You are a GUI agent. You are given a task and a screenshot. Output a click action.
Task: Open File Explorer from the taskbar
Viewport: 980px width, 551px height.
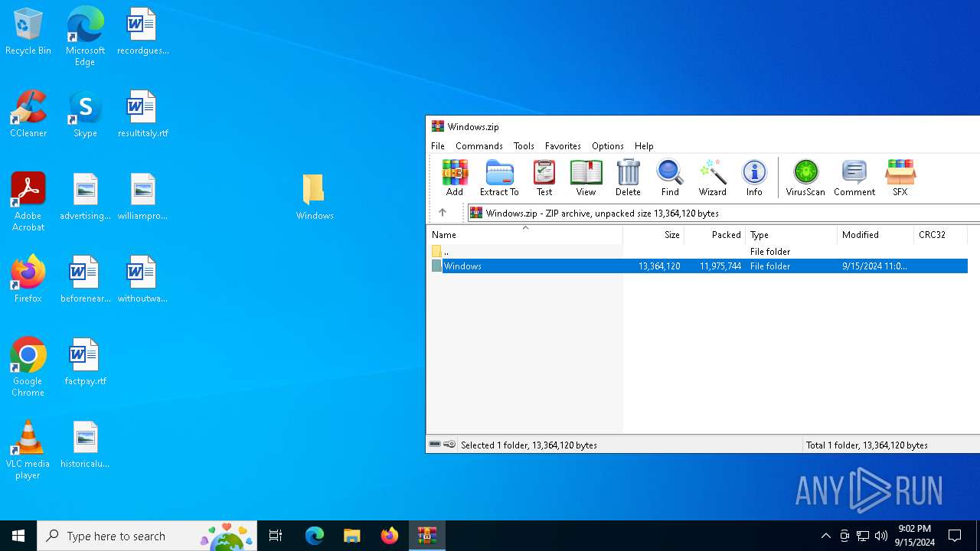click(x=351, y=536)
